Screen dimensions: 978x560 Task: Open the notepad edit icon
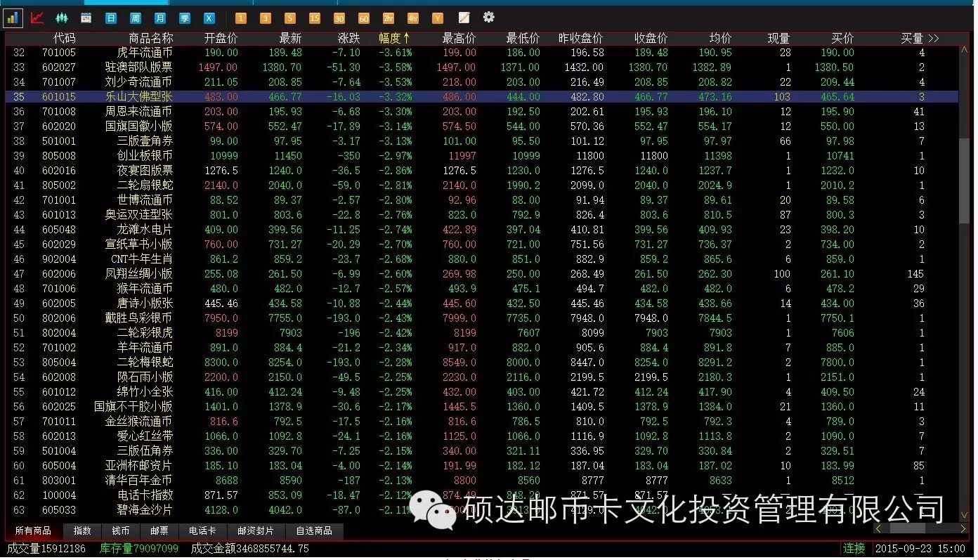(x=464, y=18)
